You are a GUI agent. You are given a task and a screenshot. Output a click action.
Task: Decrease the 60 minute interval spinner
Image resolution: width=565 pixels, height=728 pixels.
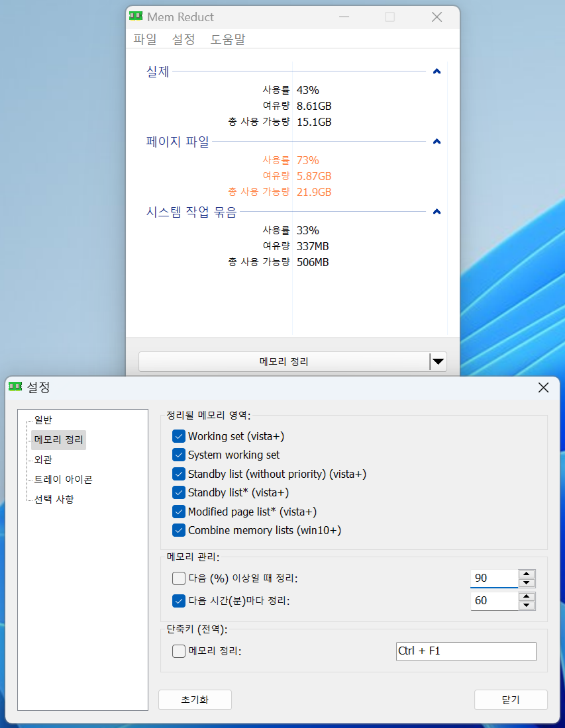click(x=527, y=606)
